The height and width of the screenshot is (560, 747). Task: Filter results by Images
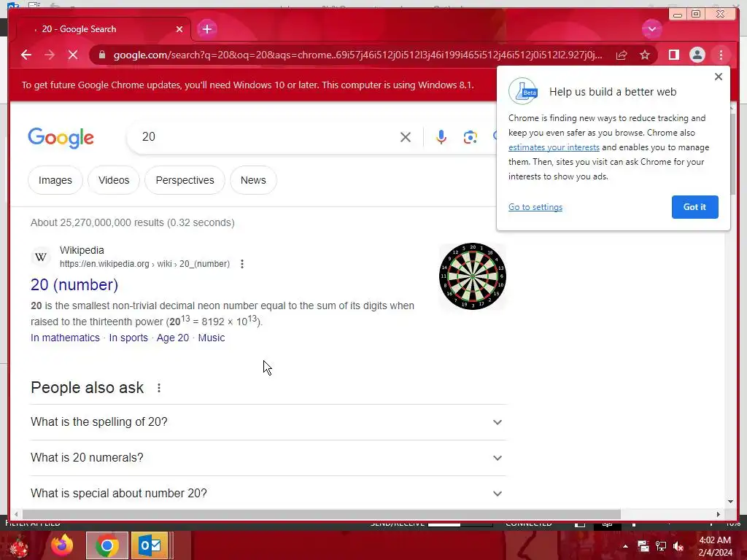55,180
